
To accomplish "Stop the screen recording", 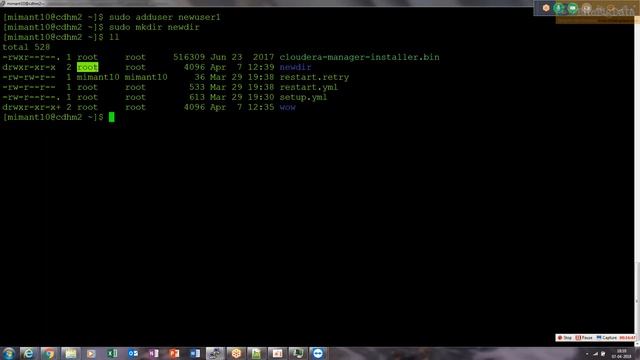I will [x=565, y=338].
